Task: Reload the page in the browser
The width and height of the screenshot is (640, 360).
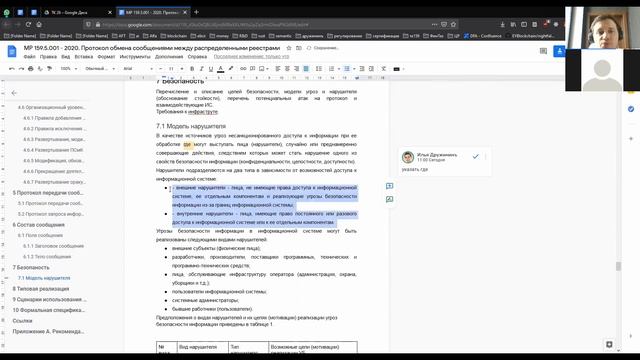Action: tap(28, 24)
